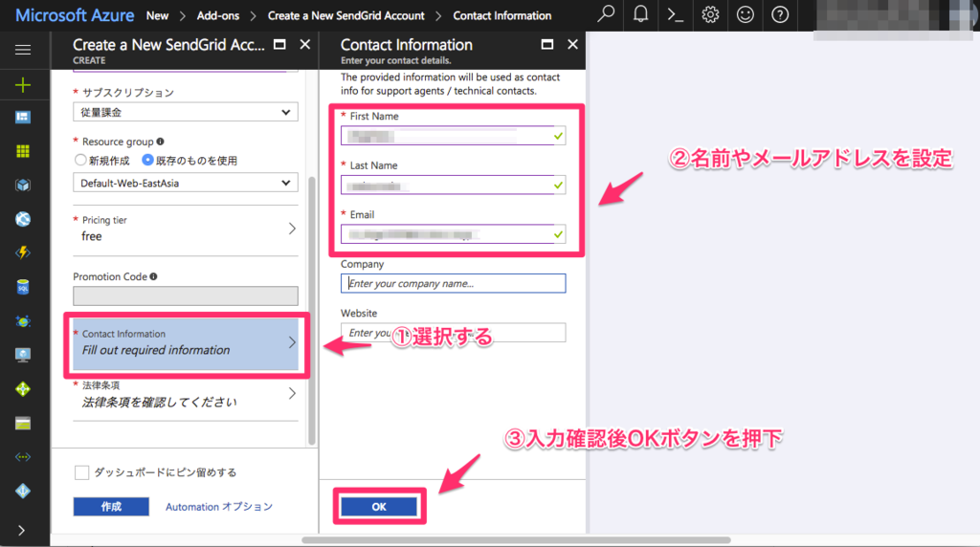Open notifications bell icon

click(x=640, y=14)
